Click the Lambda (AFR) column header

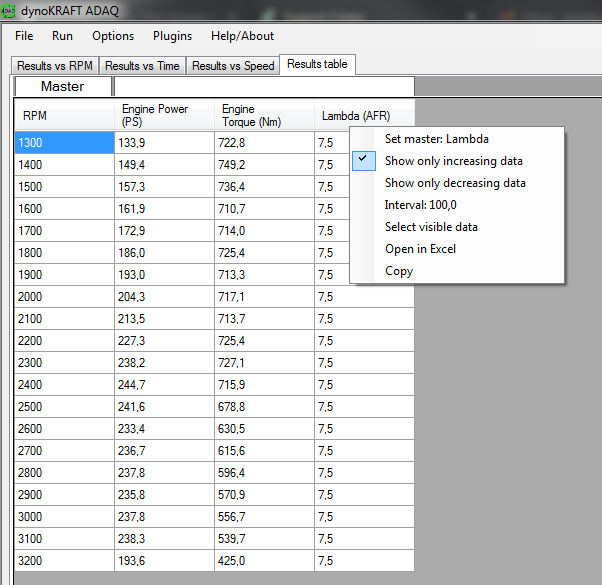click(364, 115)
